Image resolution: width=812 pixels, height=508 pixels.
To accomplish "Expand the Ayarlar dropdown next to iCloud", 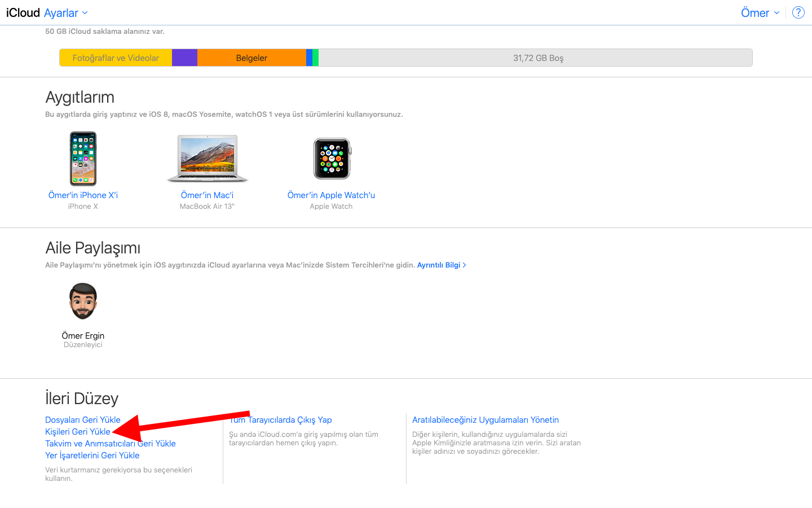I will pyautogui.click(x=65, y=13).
